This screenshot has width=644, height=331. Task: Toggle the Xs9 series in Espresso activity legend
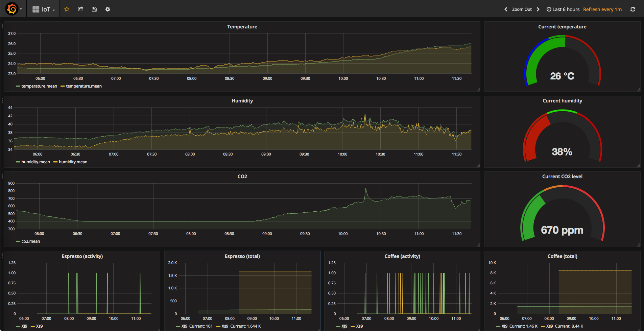tap(38, 327)
